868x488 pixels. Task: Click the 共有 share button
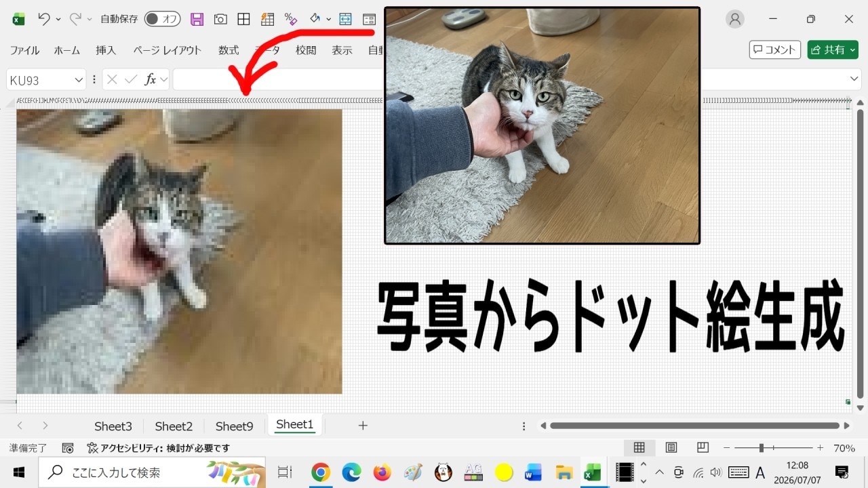(x=833, y=49)
